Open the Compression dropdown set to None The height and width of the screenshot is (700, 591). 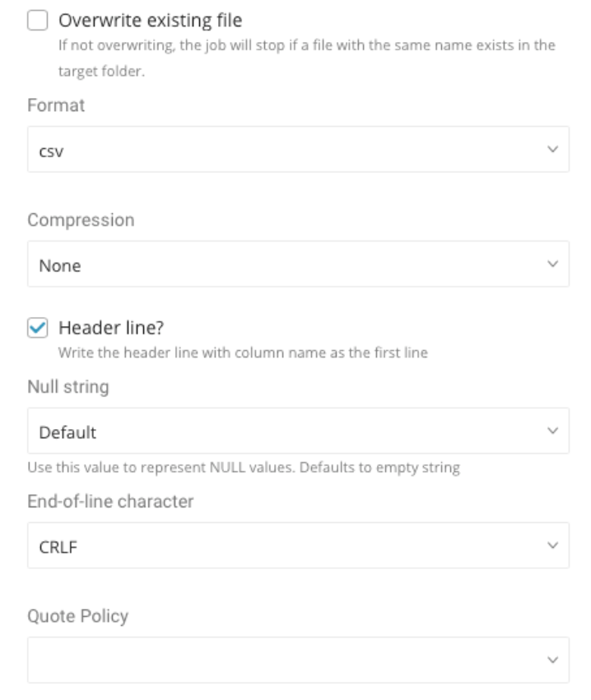click(280, 264)
